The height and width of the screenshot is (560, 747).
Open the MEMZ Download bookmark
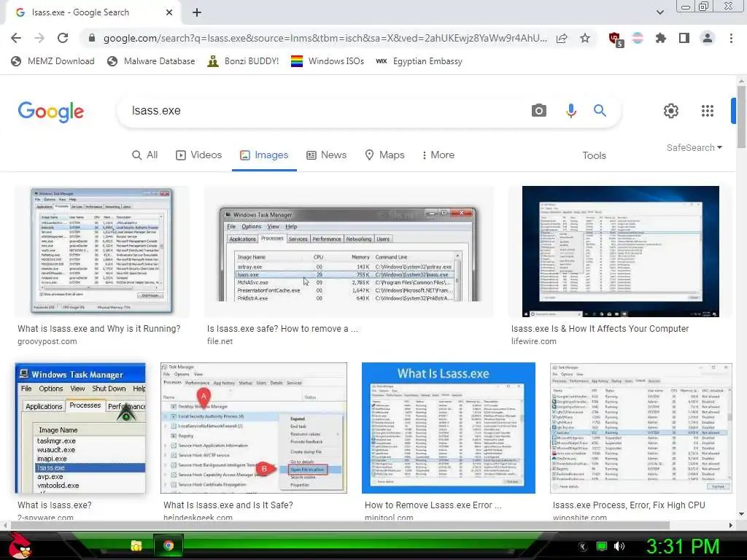pos(53,61)
